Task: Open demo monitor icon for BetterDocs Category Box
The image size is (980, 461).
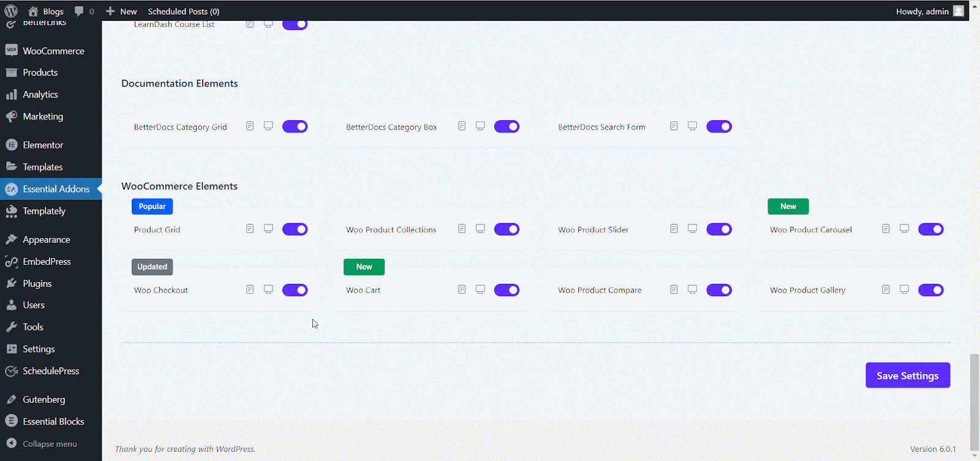Action: point(480,126)
